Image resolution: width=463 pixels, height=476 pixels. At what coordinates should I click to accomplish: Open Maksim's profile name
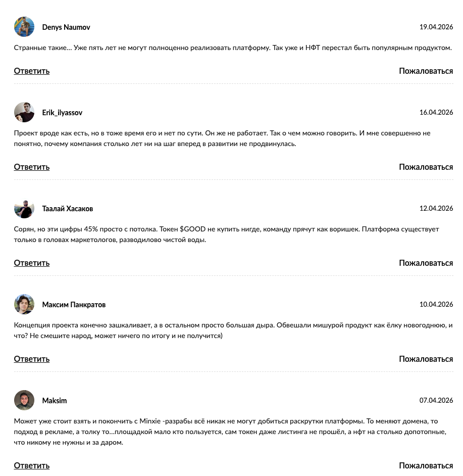pyautogui.click(x=54, y=401)
